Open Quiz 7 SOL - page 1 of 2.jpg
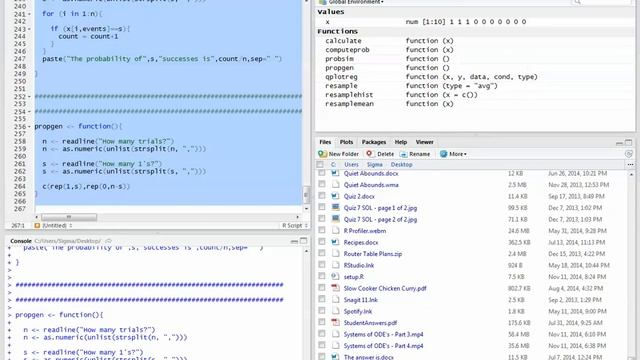Screen dimensions: 640x360 coord(380,208)
